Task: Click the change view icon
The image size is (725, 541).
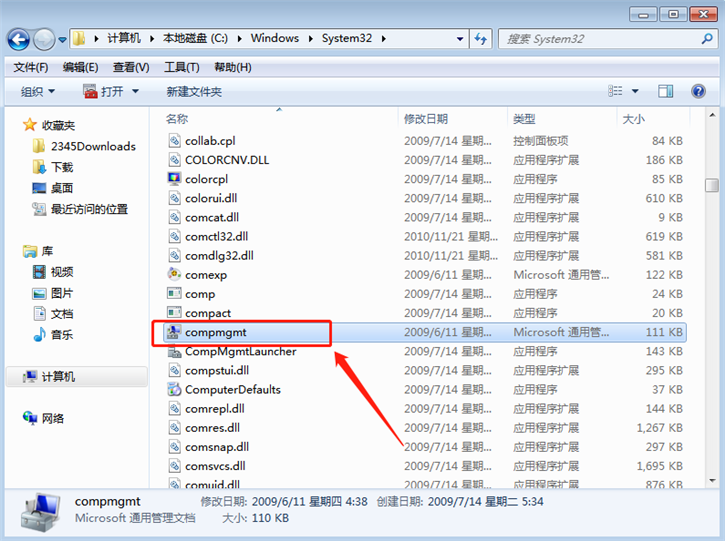Action: point(615,91)
